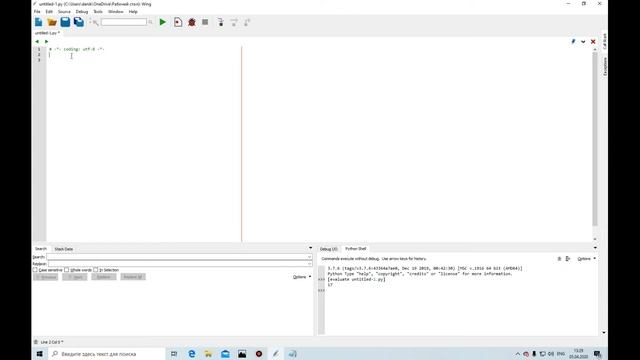The image size is (640, 360).
Task: Click the editor vertical scrollbar
Action: coord(595,139)
